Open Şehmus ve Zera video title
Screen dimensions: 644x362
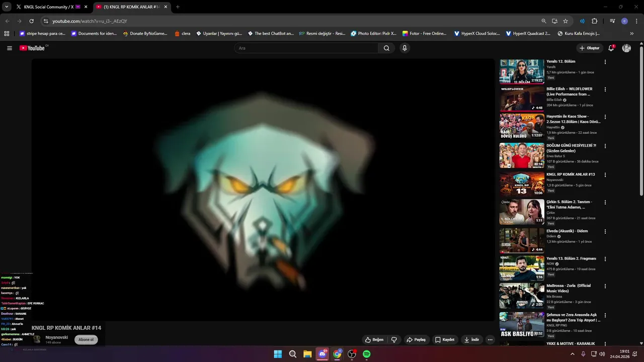[x=574, y=317]
